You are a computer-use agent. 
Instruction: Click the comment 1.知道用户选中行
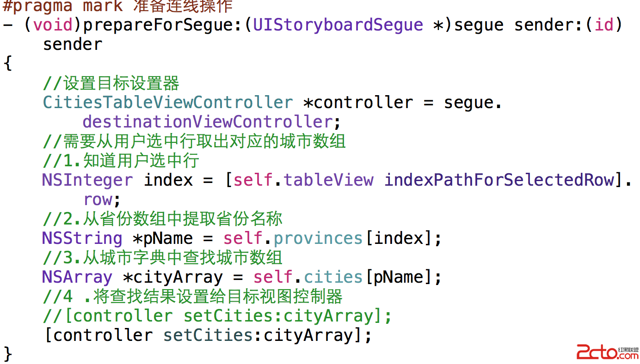[x=121, y=160]
